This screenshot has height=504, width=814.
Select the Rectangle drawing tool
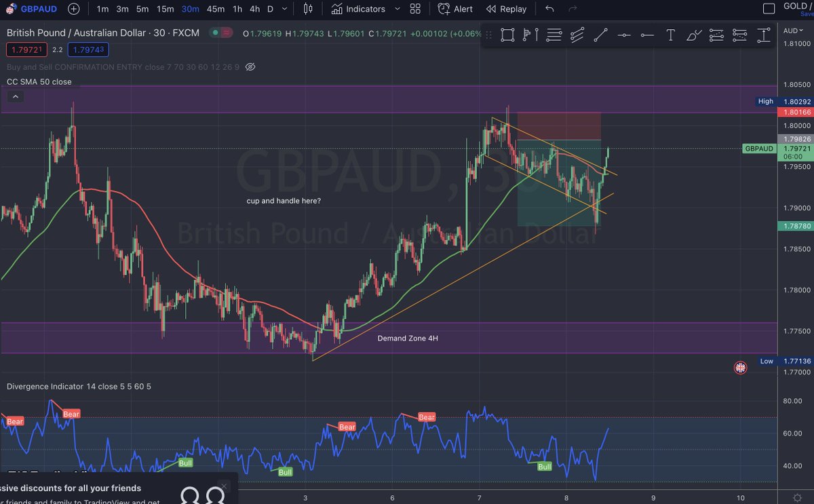tap(508, 36)
